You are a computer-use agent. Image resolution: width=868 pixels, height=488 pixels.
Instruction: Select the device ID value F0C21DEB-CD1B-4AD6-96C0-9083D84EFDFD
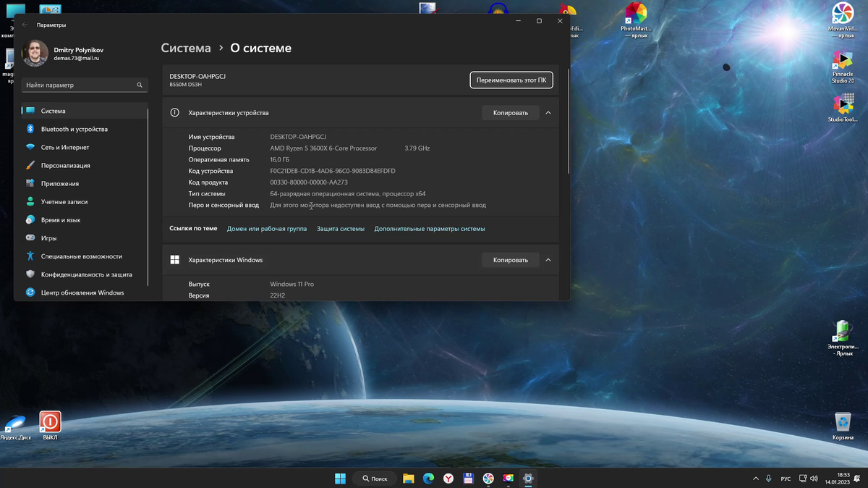click(333, 171)
